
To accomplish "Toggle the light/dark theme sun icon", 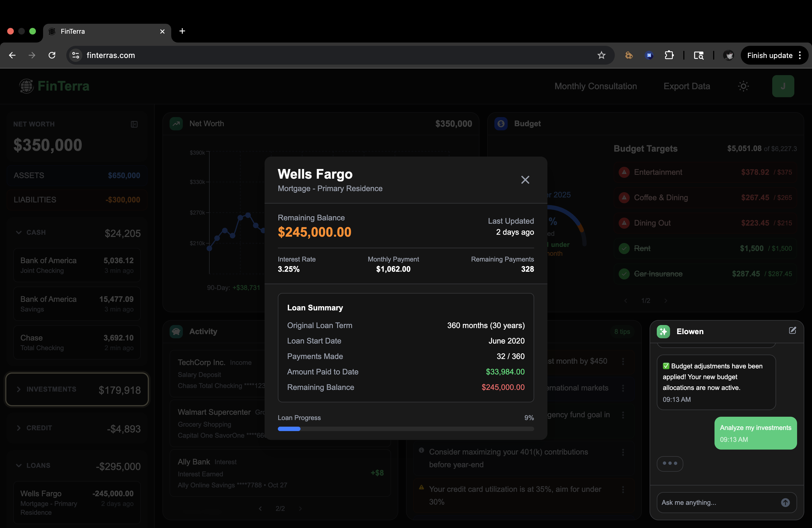I will pyautogui.click(x=744, y=86).
